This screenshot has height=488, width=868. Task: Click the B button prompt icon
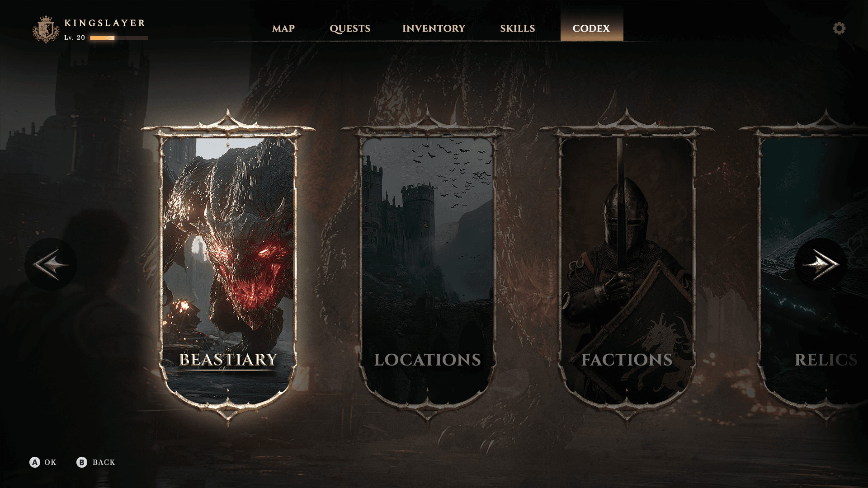81,462
